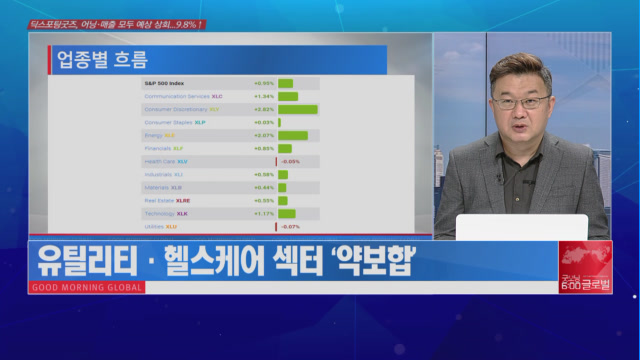Select the XLE Energy ticker symbol

169,136
